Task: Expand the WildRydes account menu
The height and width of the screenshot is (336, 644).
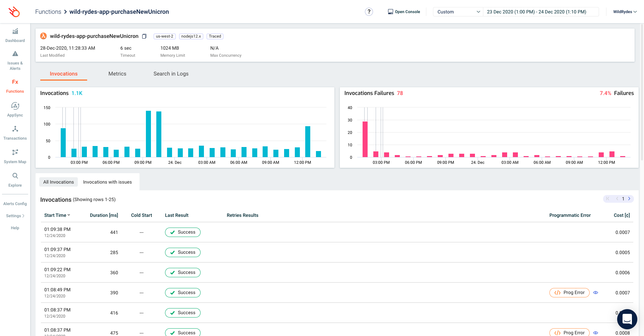Action: [625, 12]
